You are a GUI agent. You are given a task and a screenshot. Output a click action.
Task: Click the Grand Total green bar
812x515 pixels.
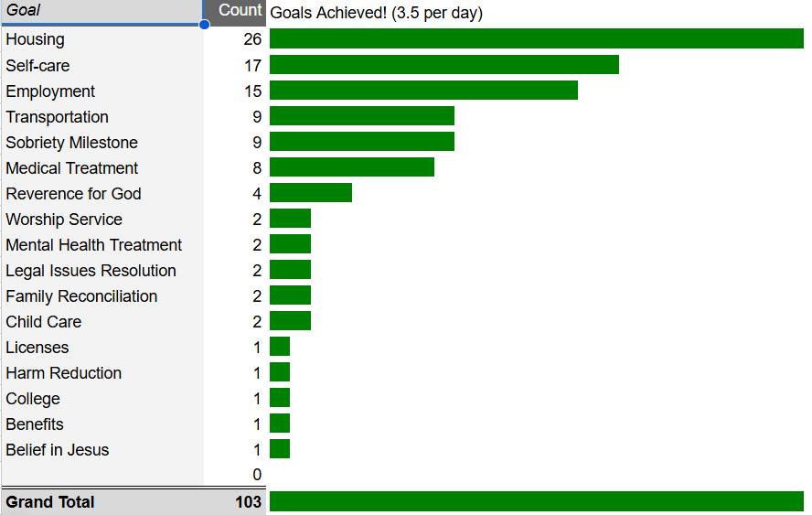click(x=537, y=501)
